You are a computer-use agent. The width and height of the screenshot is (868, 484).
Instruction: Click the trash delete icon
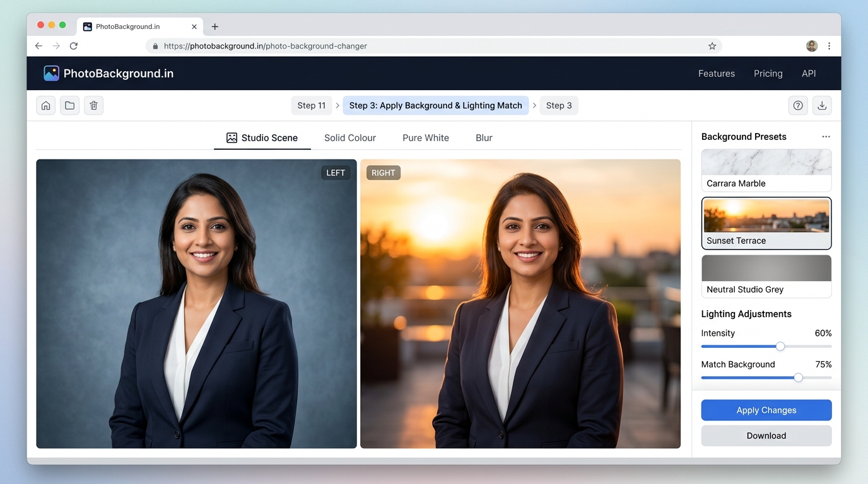coord(93,105)
